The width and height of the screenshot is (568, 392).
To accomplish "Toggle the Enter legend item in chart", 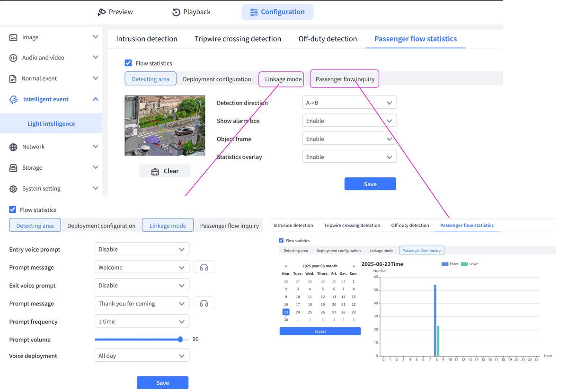I will 450,264.
